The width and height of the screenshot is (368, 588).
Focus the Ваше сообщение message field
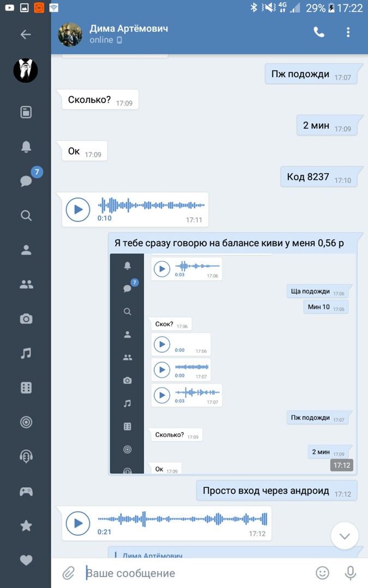196,573
